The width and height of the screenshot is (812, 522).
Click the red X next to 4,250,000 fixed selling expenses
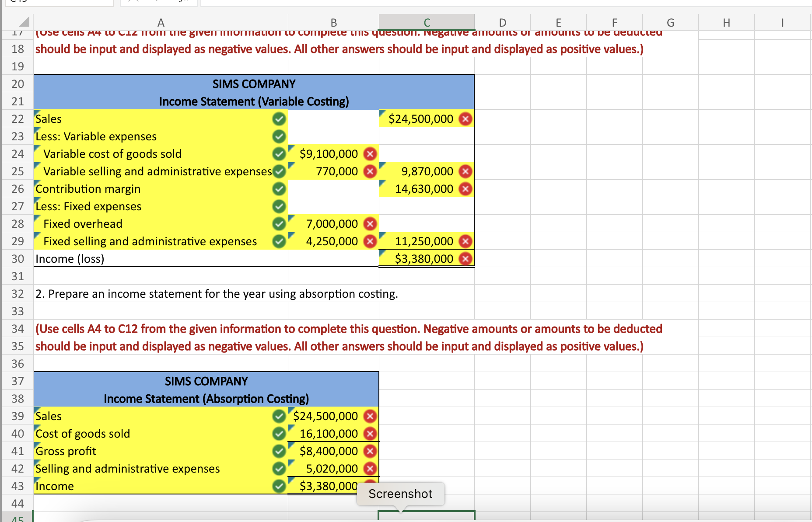point(370,241)
